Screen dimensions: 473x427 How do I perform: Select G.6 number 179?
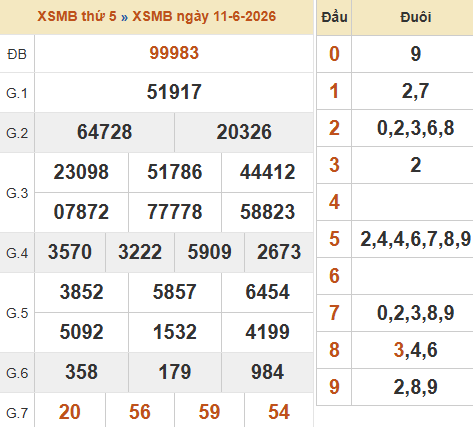175,372
